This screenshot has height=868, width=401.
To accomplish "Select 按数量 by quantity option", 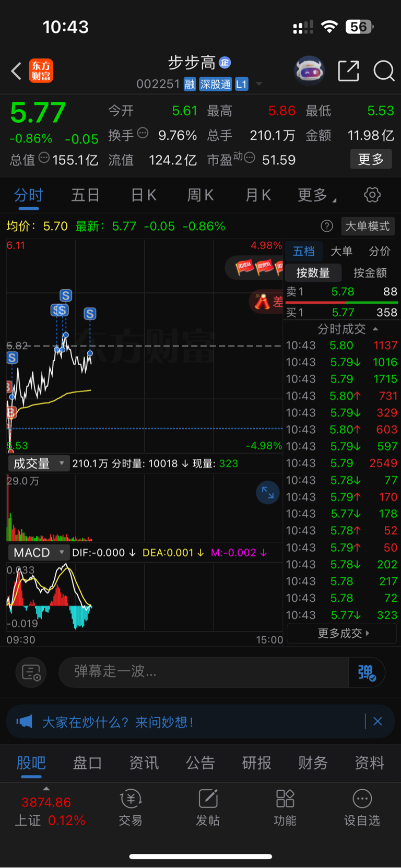I will coord(313,272).
